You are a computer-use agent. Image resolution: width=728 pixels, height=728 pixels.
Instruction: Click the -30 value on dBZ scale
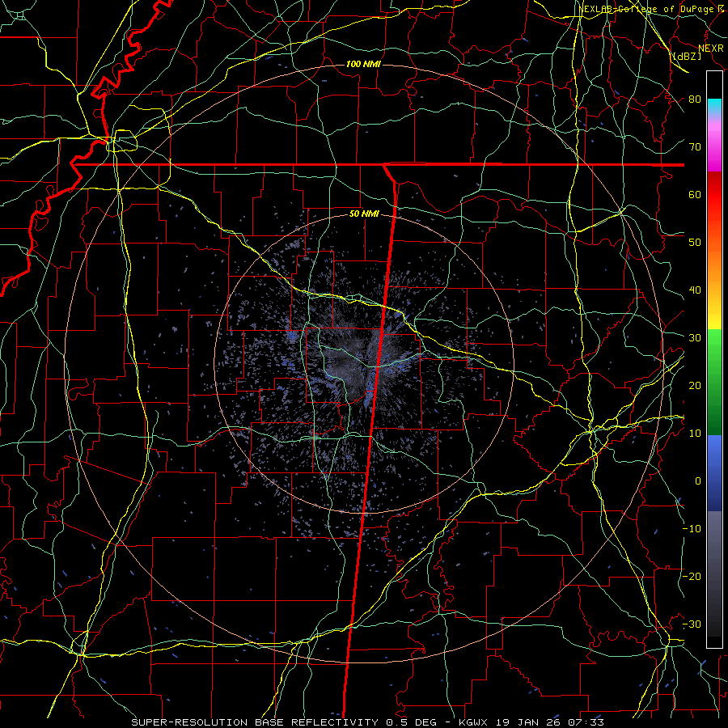692,624
